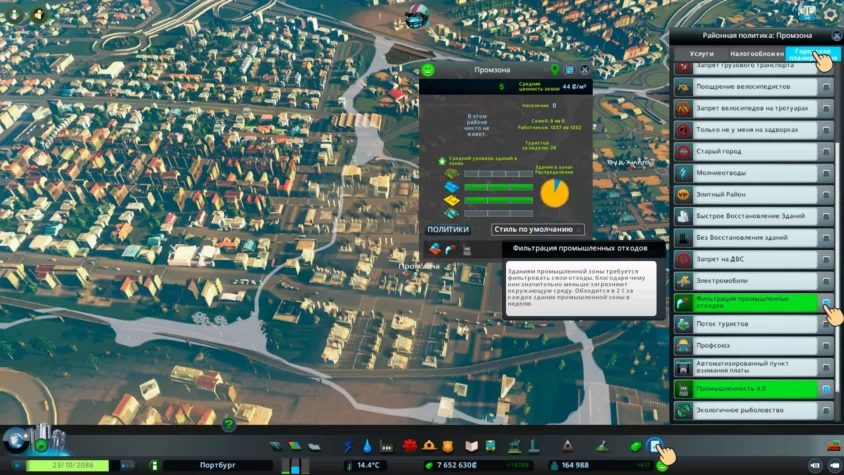
Task: Enable the Запрет на ДВС checkbox
Action: [826, 259]
